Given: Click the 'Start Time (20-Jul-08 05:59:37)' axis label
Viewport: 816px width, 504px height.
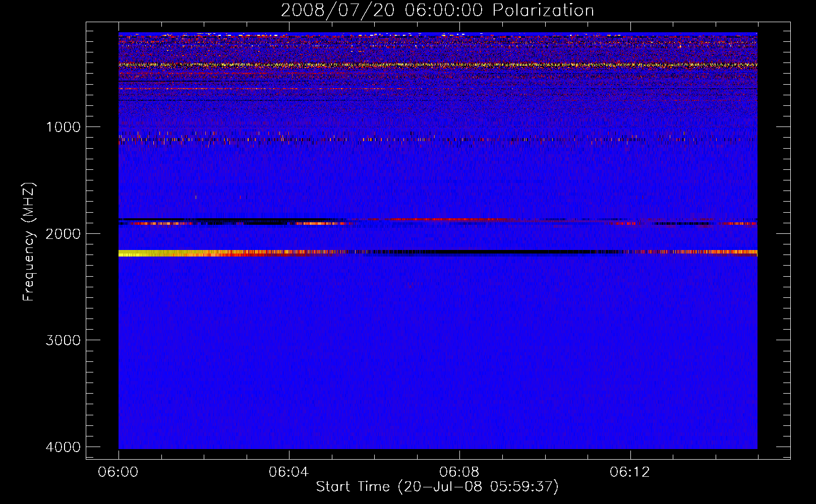Looking at the screenshot, I should pyautogui.click(x=437, y=487).
